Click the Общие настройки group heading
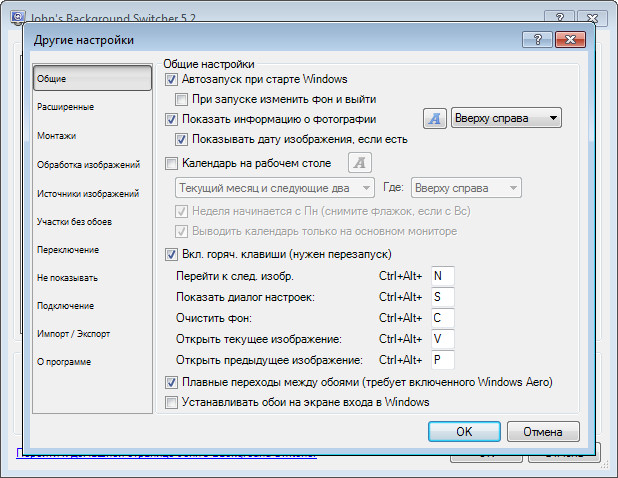 [209, 64]
